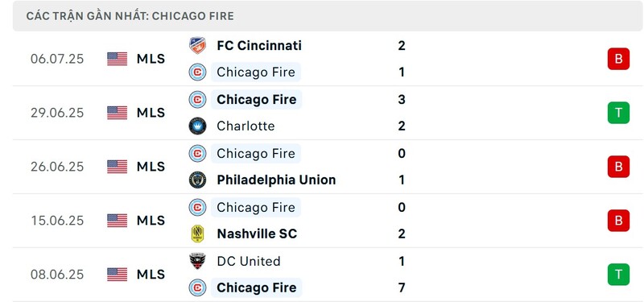Click US flag icon for 29.06.25 match
Viewport: 644px width, 302px height.
click(x=117, y=113)
